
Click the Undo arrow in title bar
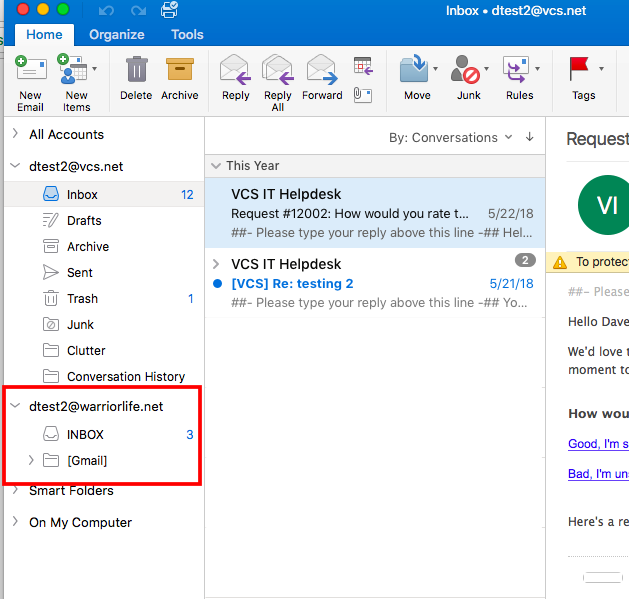coord(106,10)
